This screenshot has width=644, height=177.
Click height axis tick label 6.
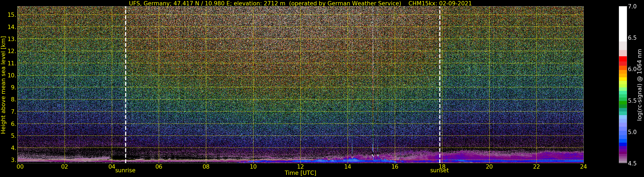tap(14, 124)
